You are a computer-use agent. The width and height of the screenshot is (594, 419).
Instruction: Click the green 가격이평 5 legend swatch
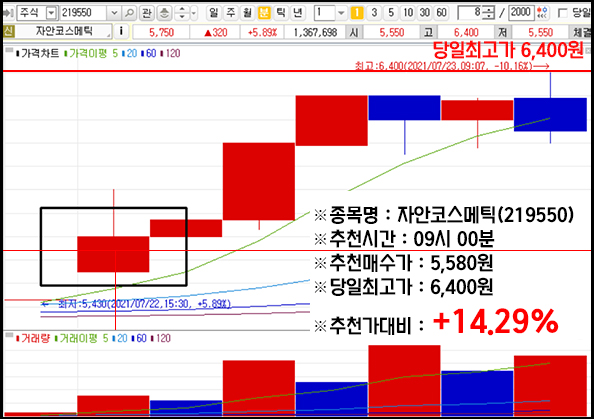[66, 54]
